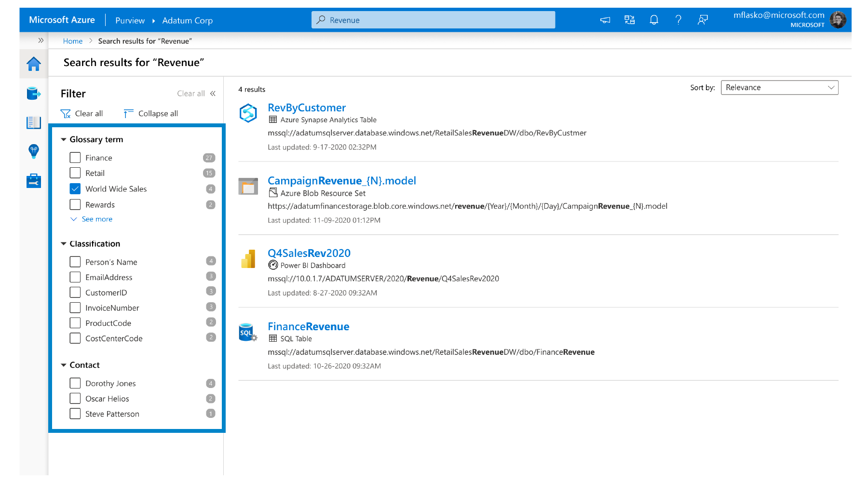Click Adatum Corp in the header

pyautogui.click(x=187, y=20)
